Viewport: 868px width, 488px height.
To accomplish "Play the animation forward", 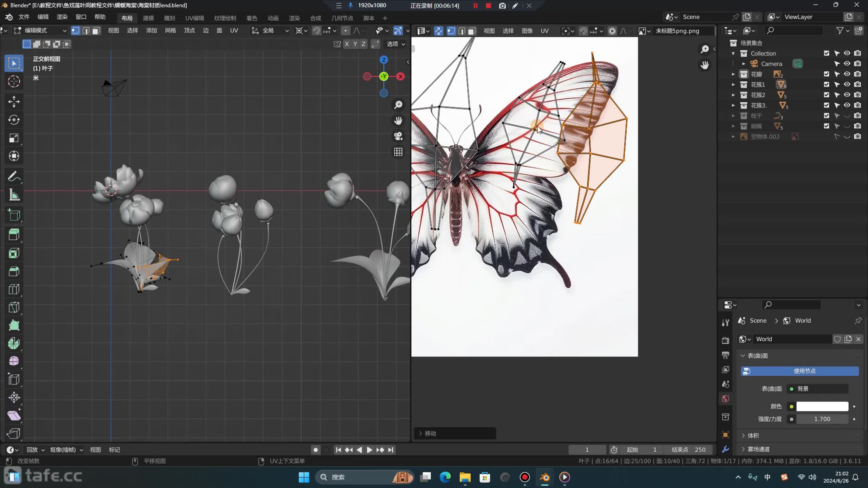I will (x=370, y=450).
